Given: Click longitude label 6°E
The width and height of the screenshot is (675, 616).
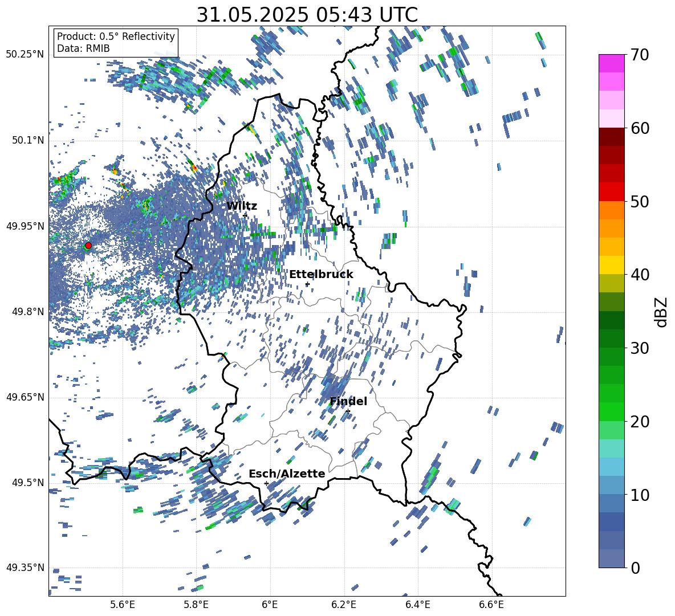Looking at the screenshot, I should [270, 605].
